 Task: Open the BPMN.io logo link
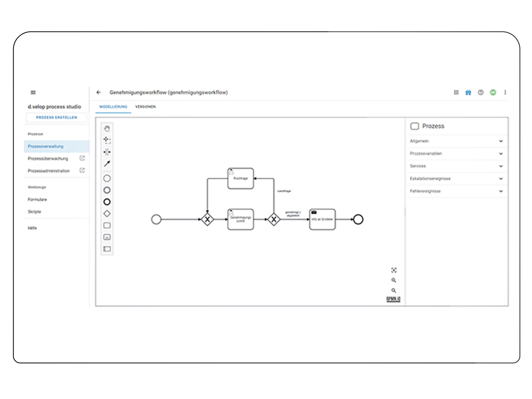coord(393,299)
